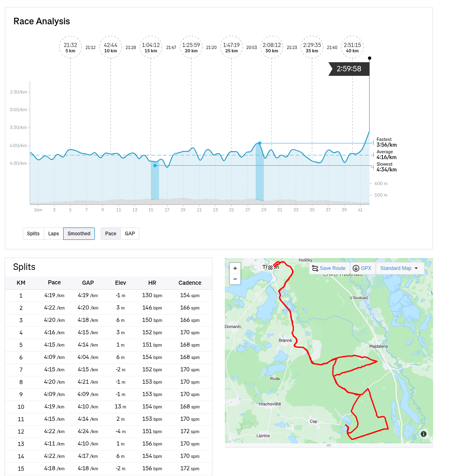Screen dimensions: 462x476
Task: Click the Save Route icon
Action: pyautogui.click(x=315, y=268)
